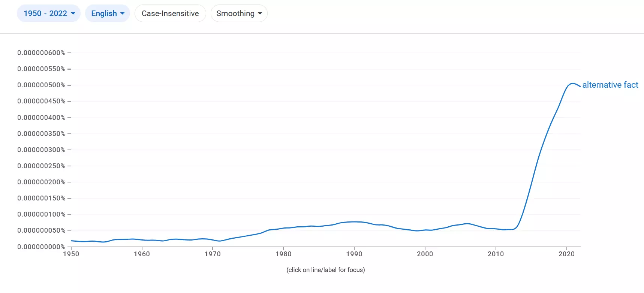The image size is (644, 293).
Task: Click the 1990 x-axis label
Action: click(354, 254)
